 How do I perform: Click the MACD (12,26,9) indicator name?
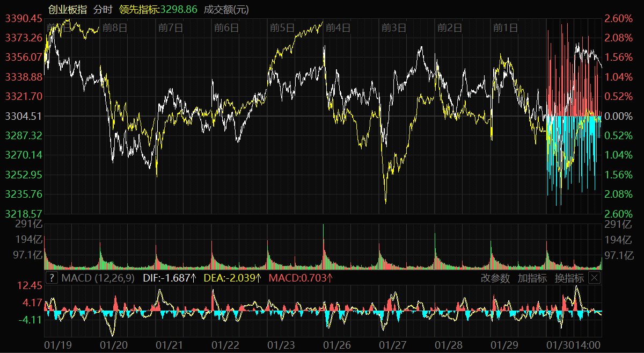(x=99, y=278)
